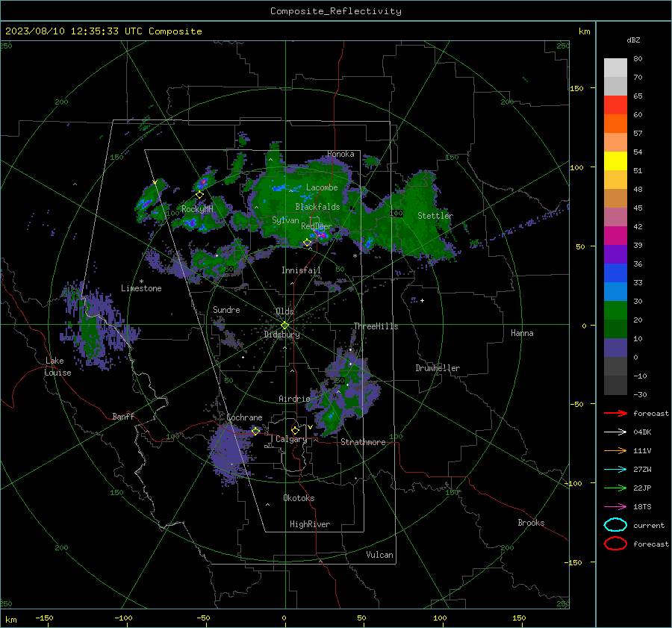Click the Strathmore city label
Image resolution: width=672 pixels, height=628 pixels.
click(x=363, y=442)
